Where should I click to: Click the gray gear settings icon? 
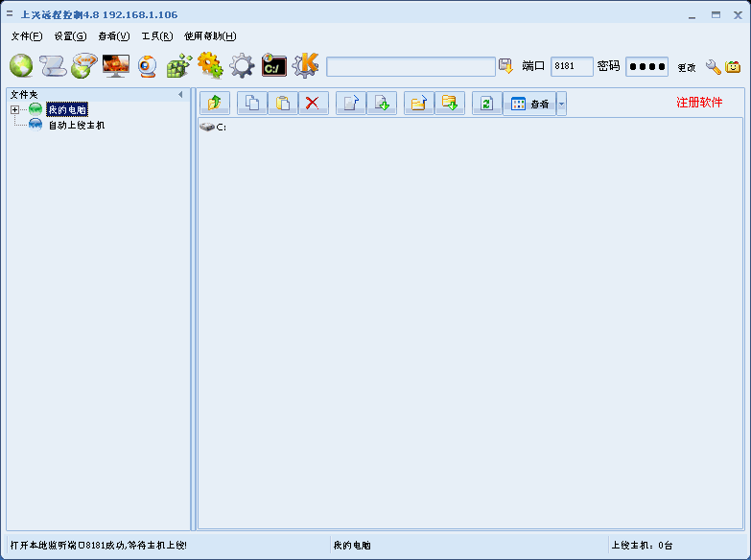point(242,66)
